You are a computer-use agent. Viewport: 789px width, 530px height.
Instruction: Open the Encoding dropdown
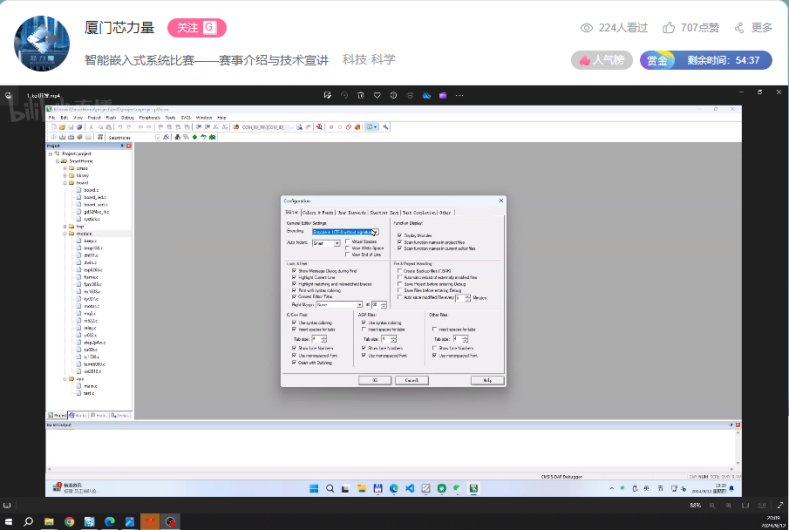[375, 232]
